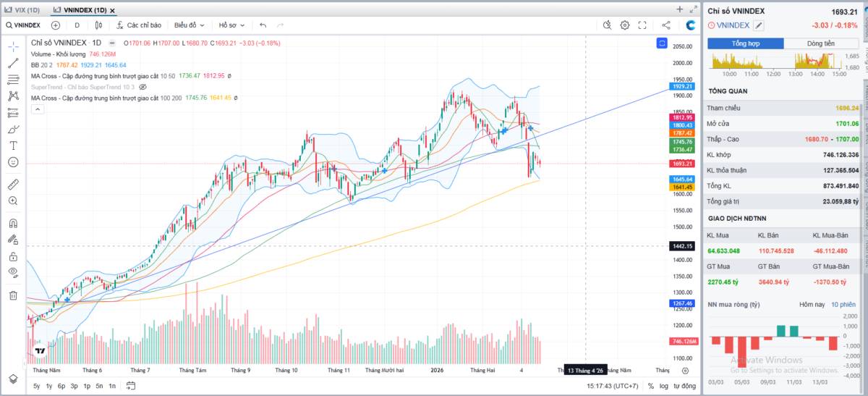Toggle lock all drawings padlock
This screenshot has height=396, width=868.
pyautogui.click(x=13, y=256)
